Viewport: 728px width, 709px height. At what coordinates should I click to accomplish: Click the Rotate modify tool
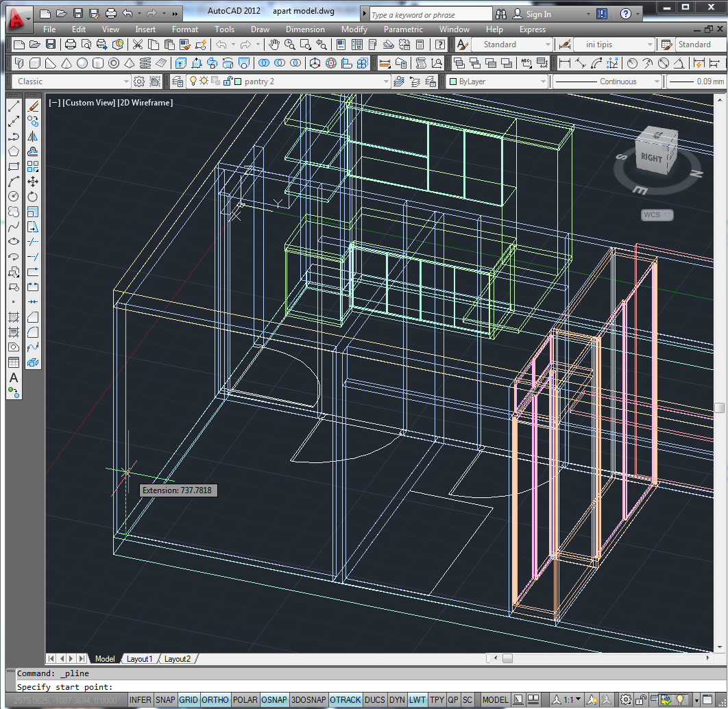tap(32, 197)
